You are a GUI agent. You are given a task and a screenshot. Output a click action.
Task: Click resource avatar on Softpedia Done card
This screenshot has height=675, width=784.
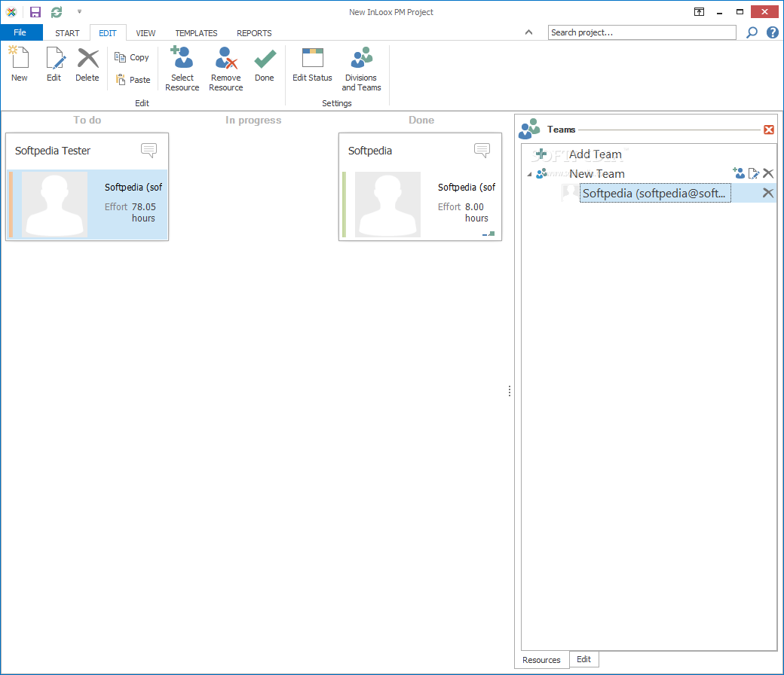387,204
